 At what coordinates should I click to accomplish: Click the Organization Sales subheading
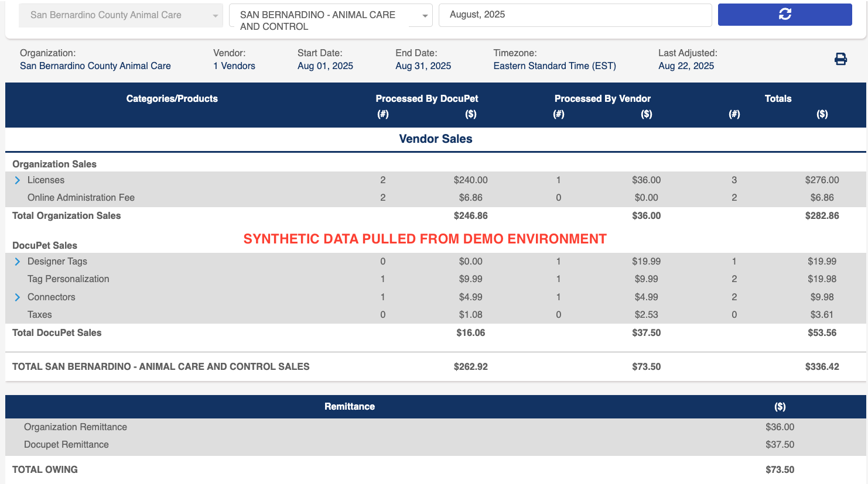click(54, 164)
